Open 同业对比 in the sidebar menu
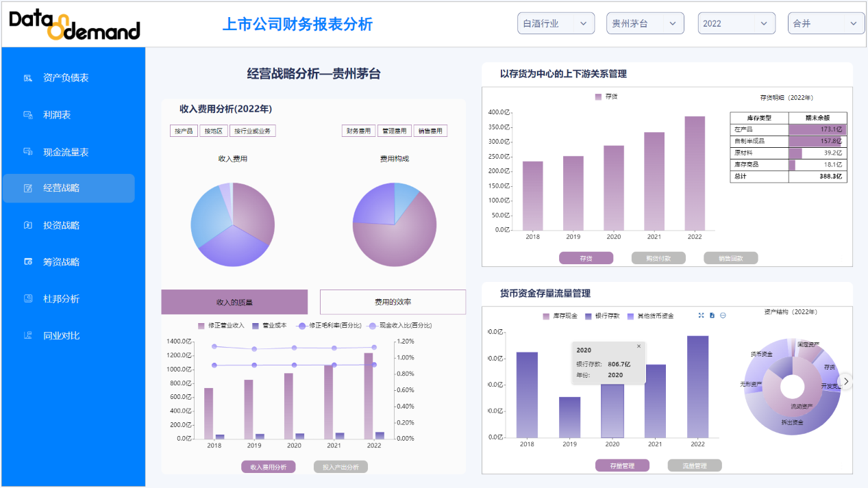The width and height of the screenshot is (868, 488). click(x=61, y=335)
